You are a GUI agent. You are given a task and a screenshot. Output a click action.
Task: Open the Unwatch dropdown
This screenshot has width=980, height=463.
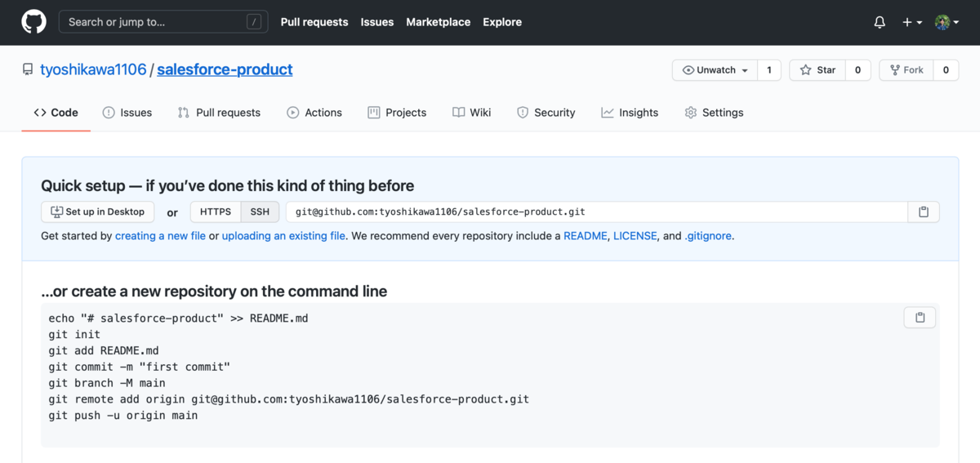tap(715, 70)
